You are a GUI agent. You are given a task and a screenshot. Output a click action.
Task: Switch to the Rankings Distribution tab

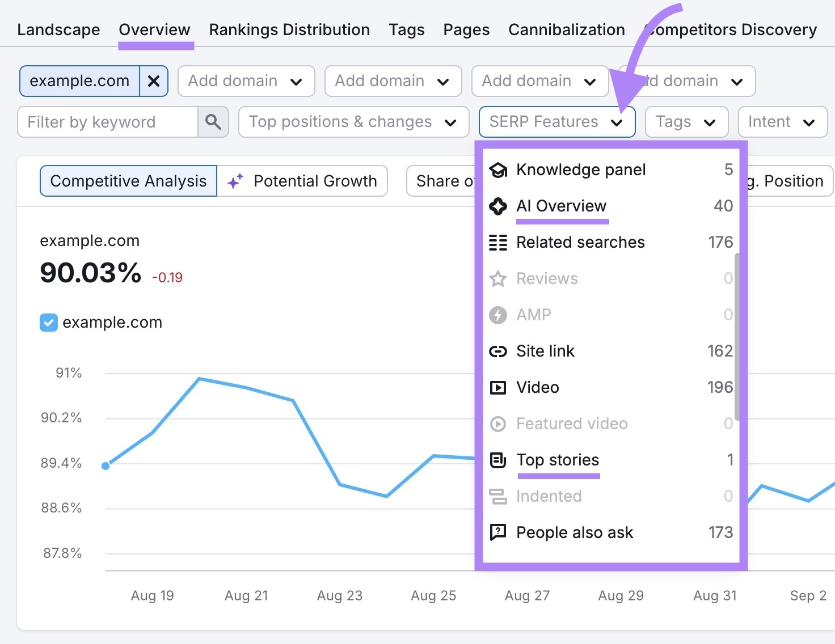[289, 29]
